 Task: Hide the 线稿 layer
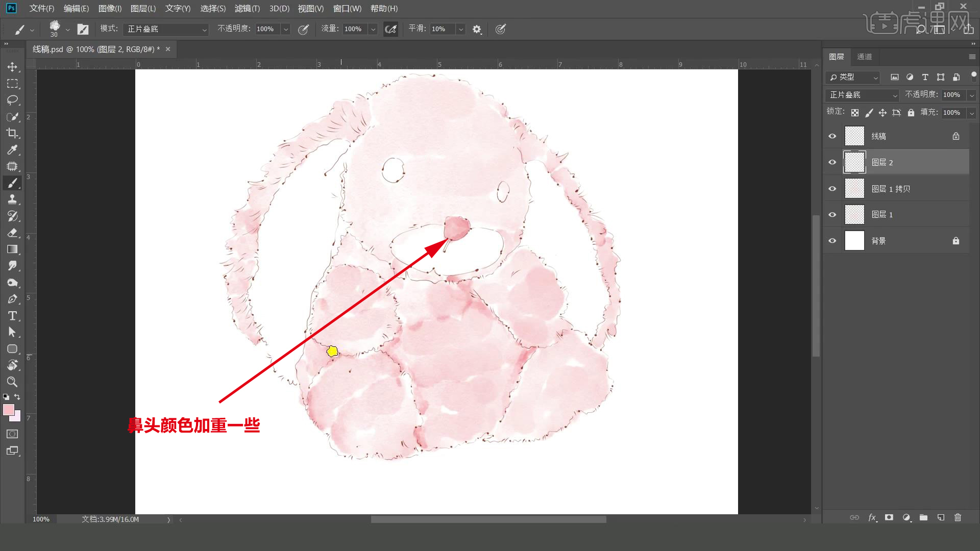pos(832,136)
